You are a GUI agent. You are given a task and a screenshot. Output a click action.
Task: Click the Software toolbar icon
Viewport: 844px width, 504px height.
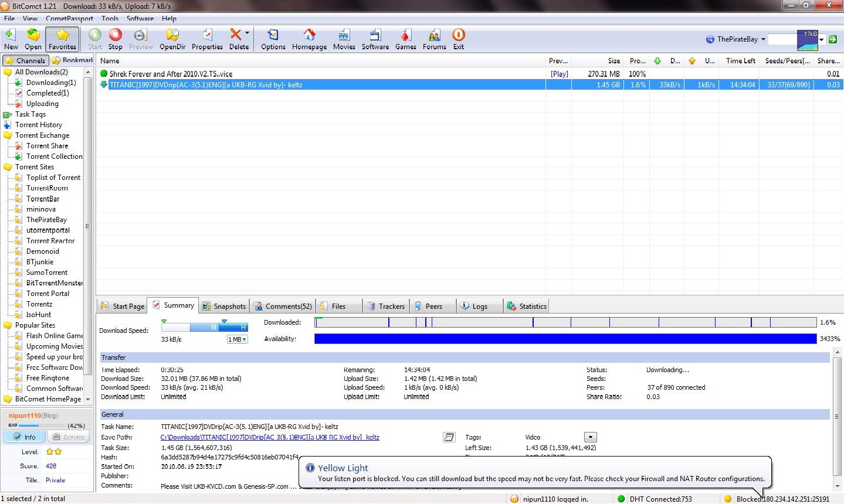pyautogui.click(x=375, y=39)
